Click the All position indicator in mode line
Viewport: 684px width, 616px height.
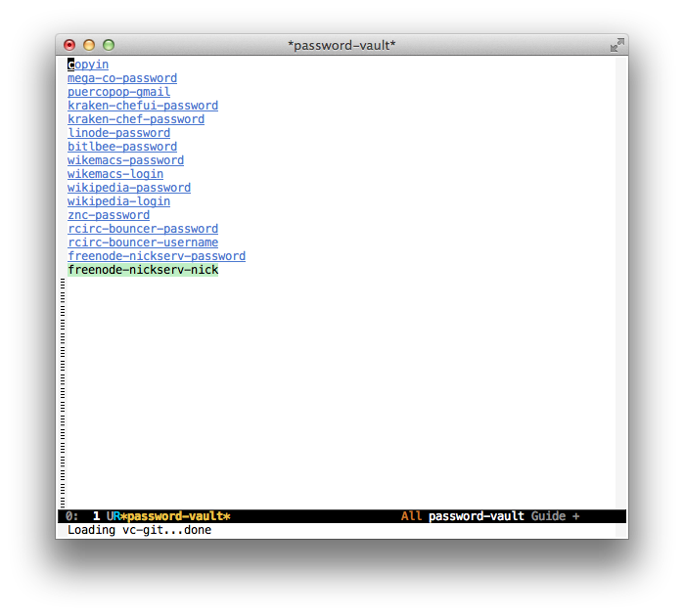pyautogui.click(x=411, y=516)
